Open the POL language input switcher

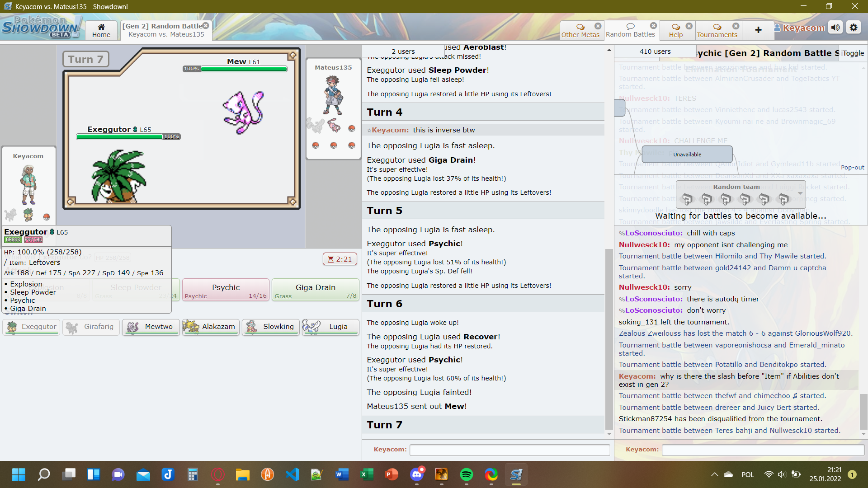point(748,474)
